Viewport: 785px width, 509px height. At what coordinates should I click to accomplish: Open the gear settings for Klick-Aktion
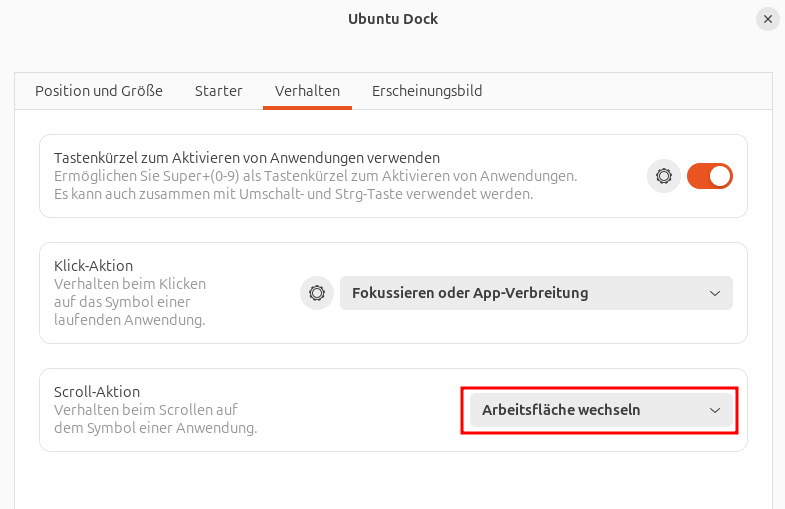[x=317, y=293]
